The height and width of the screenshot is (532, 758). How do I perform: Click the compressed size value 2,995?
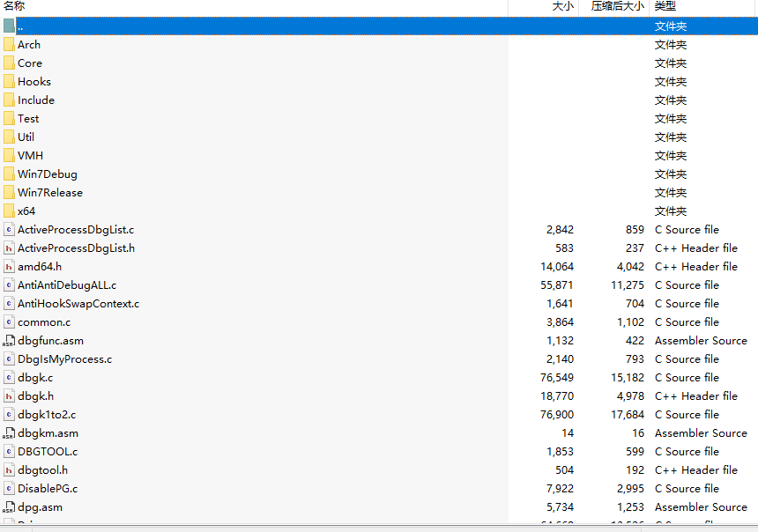[630, 489]
